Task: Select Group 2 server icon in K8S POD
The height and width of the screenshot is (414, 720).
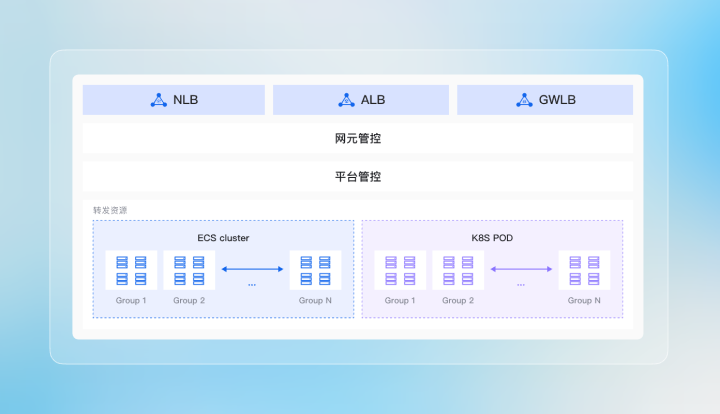Action: (458, 270)
